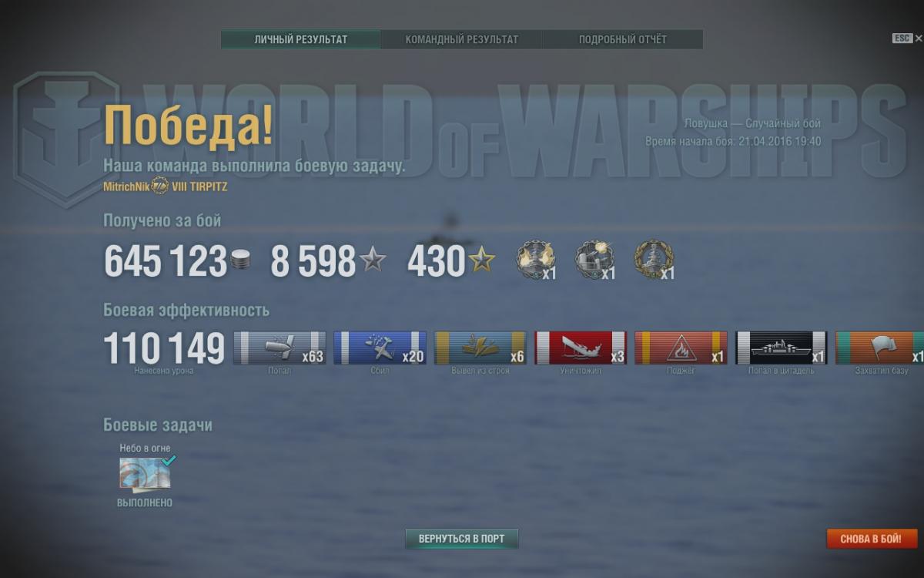Click the Небо в огне mission thumbnail
This screenshot has height=578, width=924.
click(x=145, y=474)
